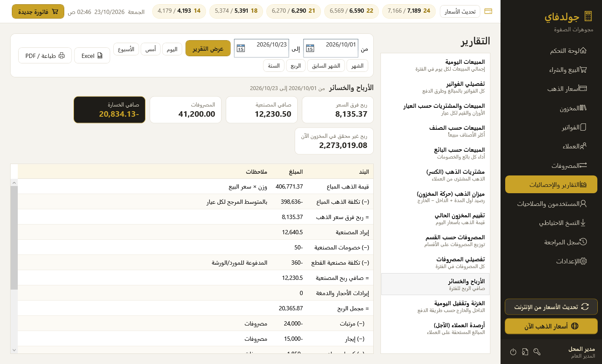Open the المبيعات اليومية report
Screen dimensions: 602x364
[435, 65]
